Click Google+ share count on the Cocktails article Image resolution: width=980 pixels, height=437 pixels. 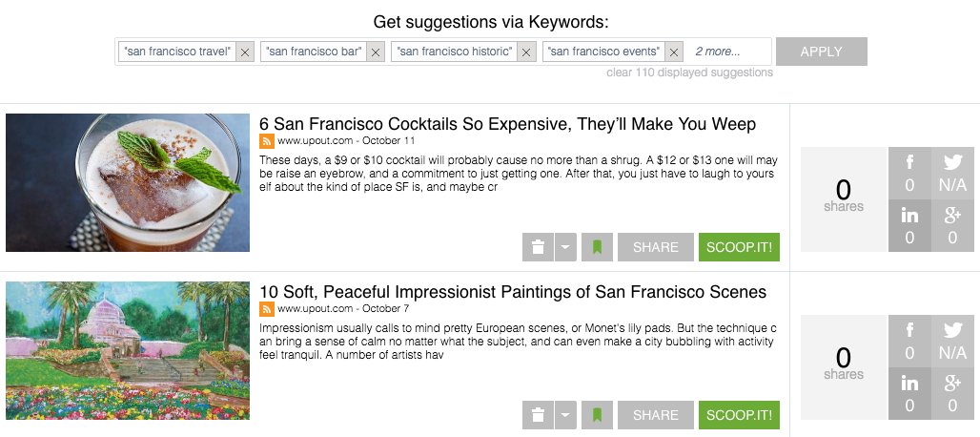tap(951, 226)
